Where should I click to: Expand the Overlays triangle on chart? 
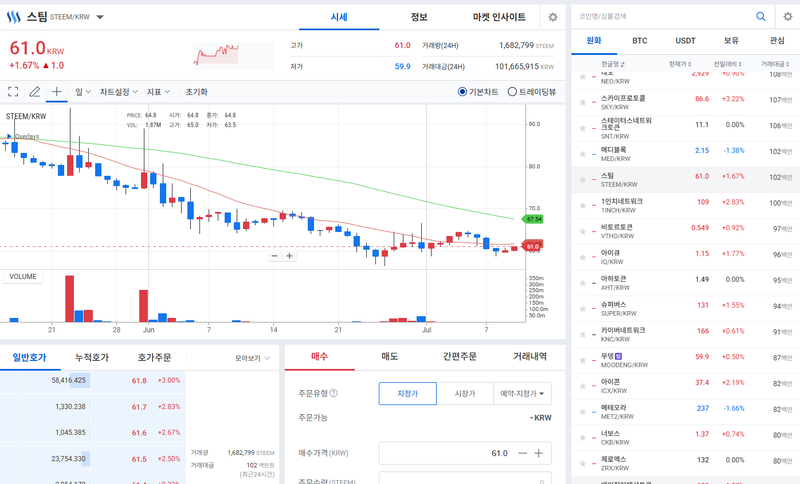tap(9, 136)
